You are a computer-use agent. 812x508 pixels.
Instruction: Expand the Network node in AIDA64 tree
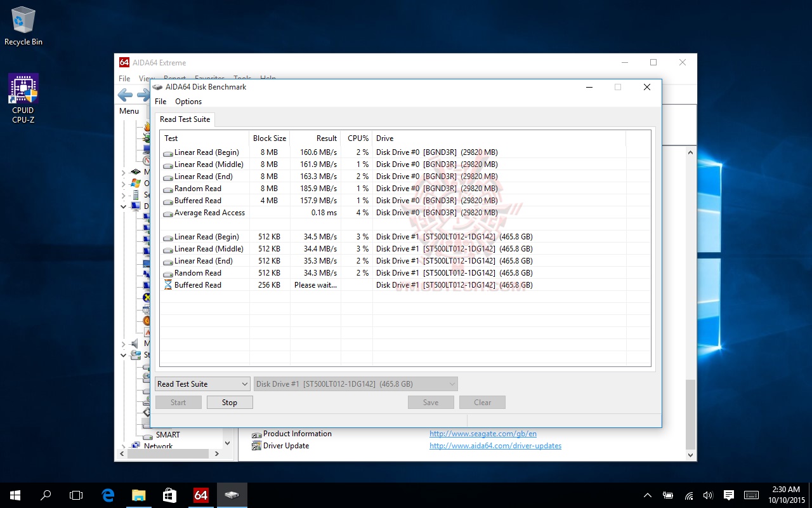[x=124, y=446]
